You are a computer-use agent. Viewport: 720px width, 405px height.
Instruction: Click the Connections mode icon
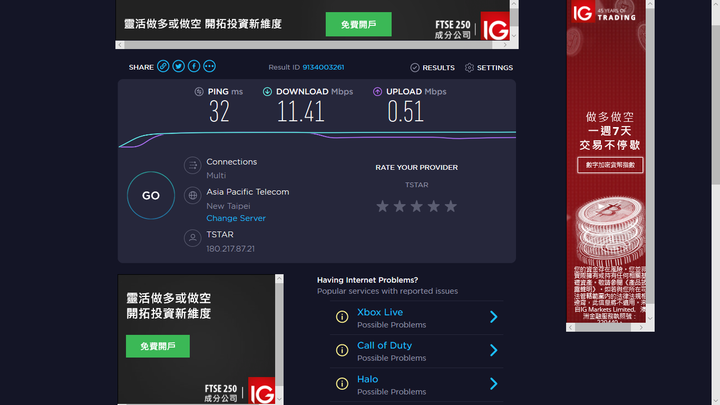[x=193, y=165]
